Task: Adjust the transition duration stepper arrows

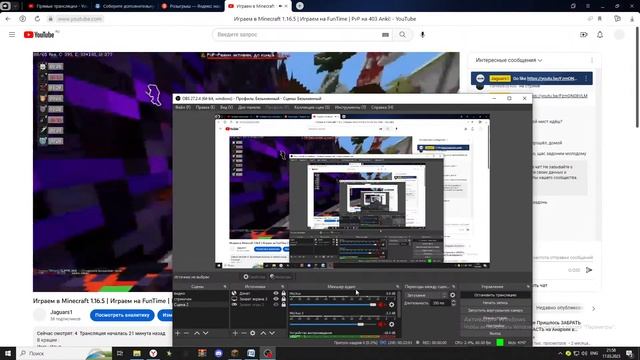Action: coord(453,302)
